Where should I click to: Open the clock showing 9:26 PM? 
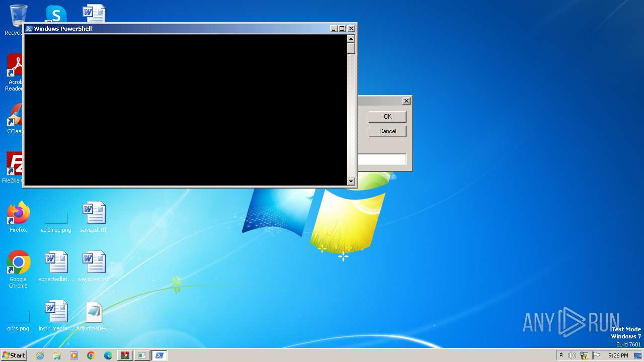[x=618, y=355]
